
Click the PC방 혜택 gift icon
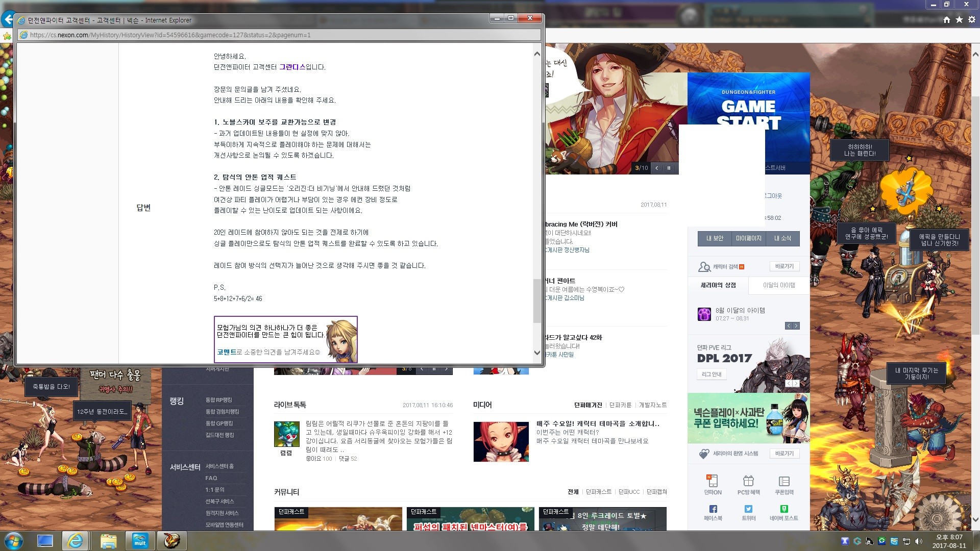[748, 481]
